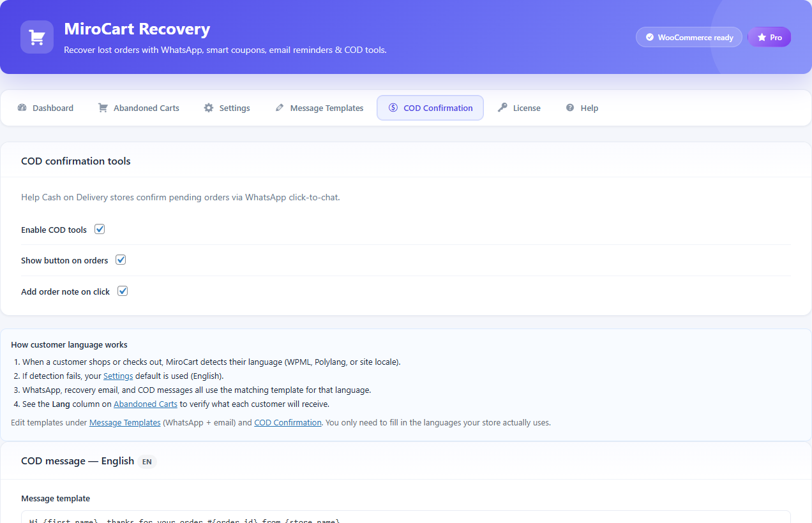
Task: Click the EN language badge
Action: (x=147, y=461)
